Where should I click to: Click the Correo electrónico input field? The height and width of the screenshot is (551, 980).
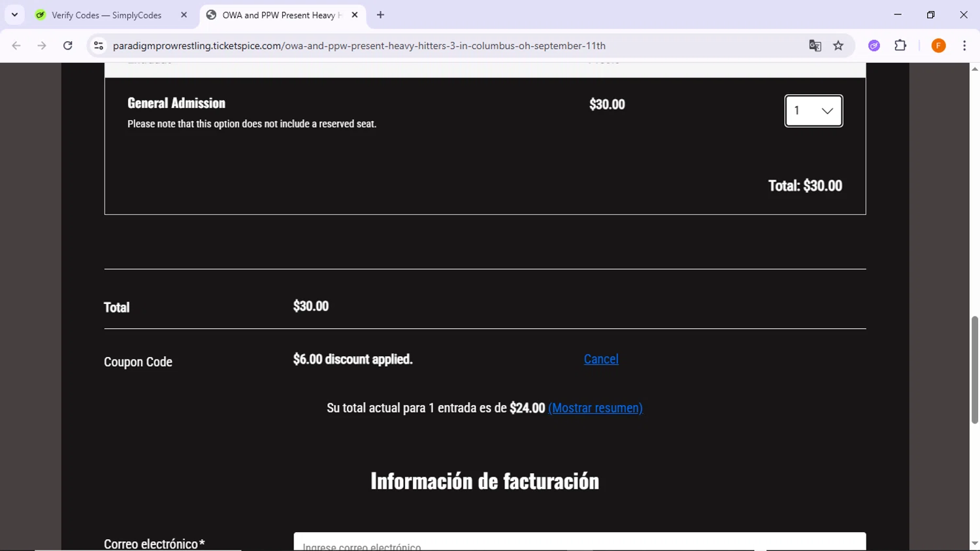tap(580, 542)
